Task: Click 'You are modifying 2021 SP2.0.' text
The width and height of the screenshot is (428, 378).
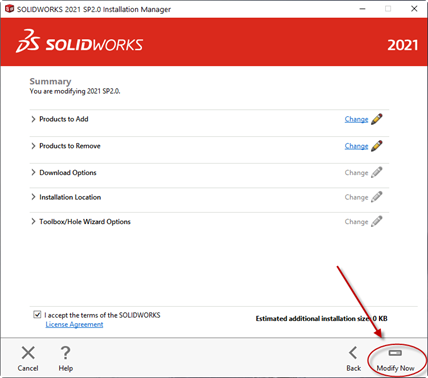Action: tap(75, 91)
